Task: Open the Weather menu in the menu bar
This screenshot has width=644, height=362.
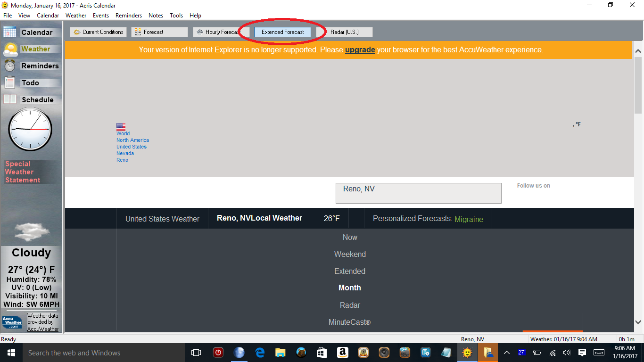Action: 76,16
